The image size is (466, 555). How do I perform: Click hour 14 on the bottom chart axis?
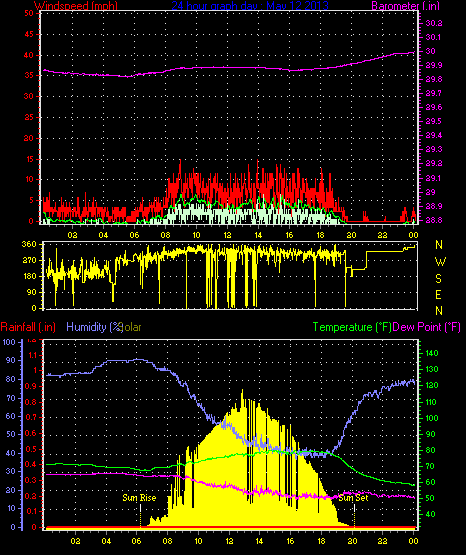coord(259,541)
